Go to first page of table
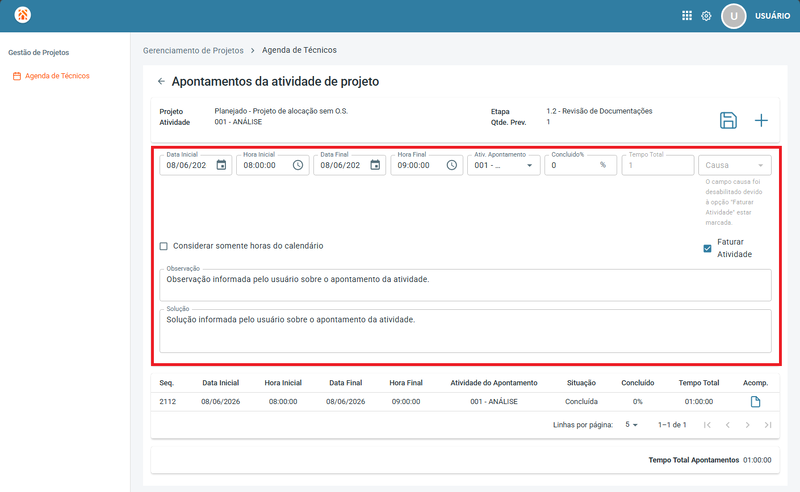800x492 pixels. (x=707, y=425)
